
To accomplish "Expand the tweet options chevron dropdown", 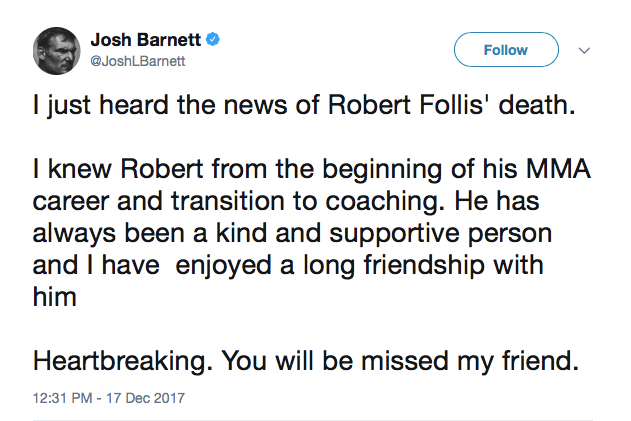I will pos(586,50).
